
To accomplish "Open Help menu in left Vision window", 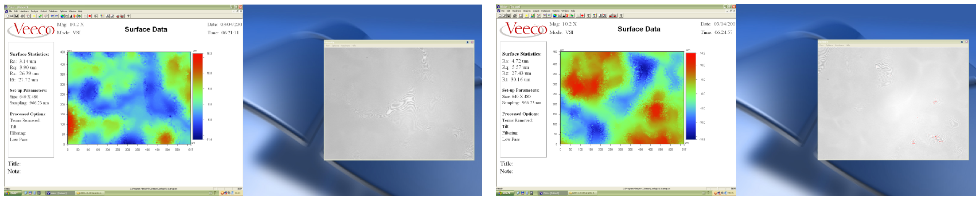I will (x=80, y=11).
